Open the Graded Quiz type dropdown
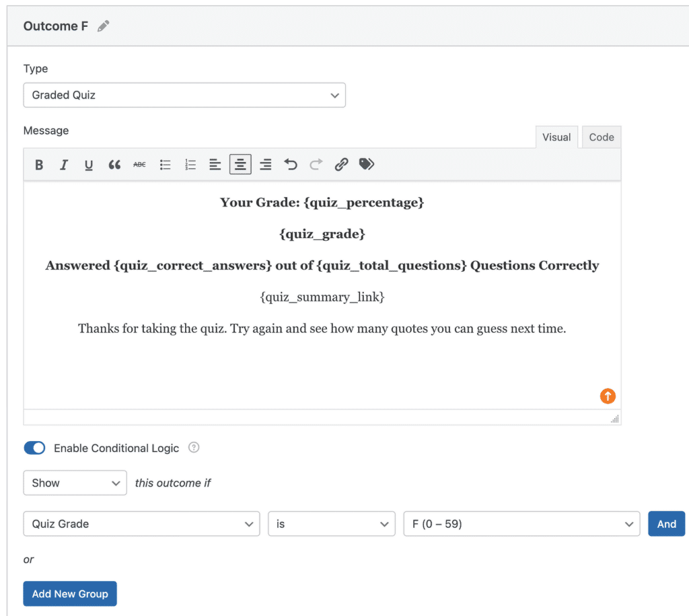The width and height of the screenshot is (689, 616). [x=184, y=95]
